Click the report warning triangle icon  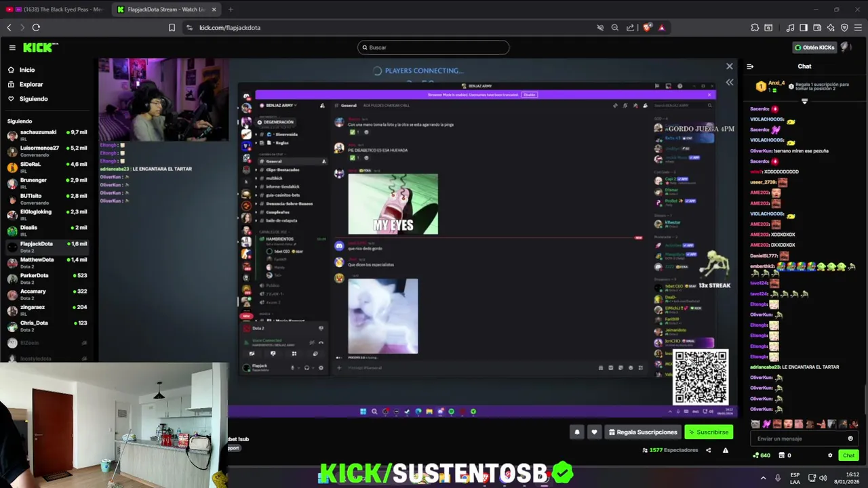(x=726, y=450)
